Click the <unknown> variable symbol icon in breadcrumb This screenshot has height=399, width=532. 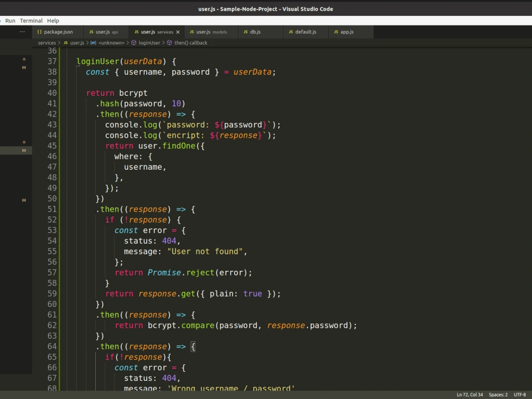[x=93, y=43]
